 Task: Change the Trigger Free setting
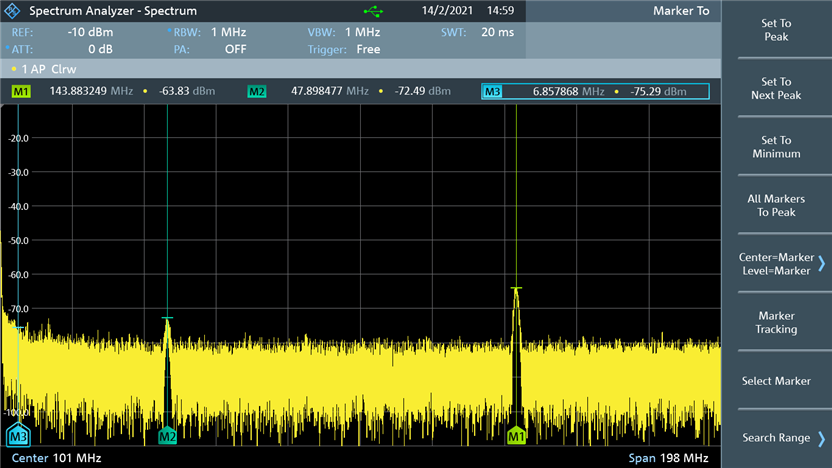(367, 49)
